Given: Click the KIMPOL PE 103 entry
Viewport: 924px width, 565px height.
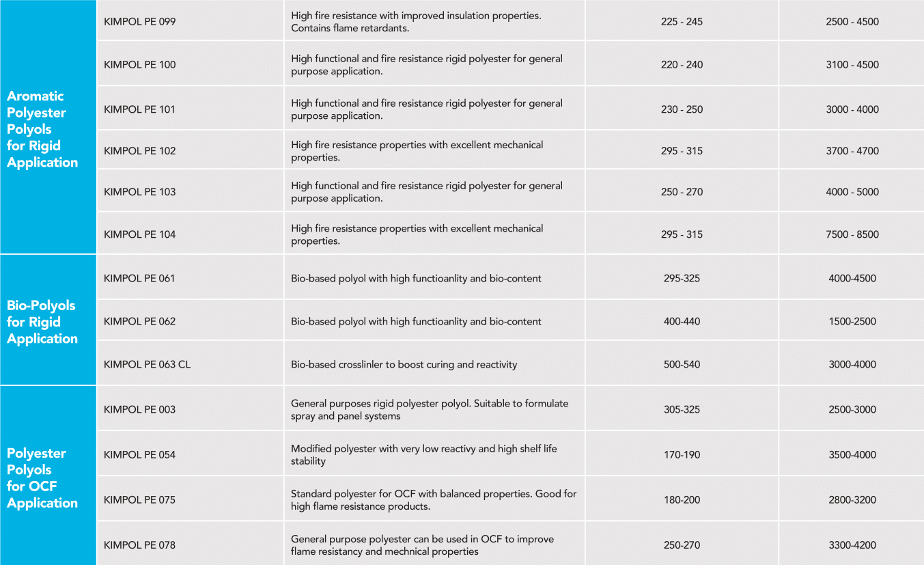Looking at the screenshot, I should 139,192.
